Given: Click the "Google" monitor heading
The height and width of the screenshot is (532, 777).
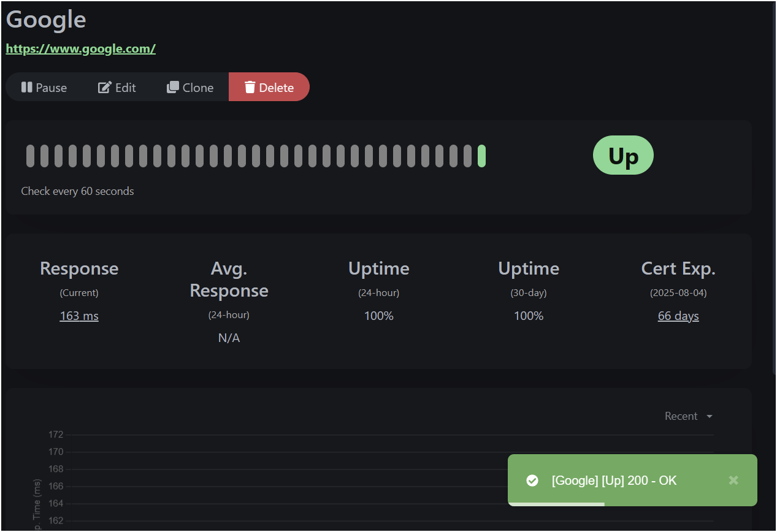Looking at the screenshot, I should pyautogui.click(x=46, y=20).
